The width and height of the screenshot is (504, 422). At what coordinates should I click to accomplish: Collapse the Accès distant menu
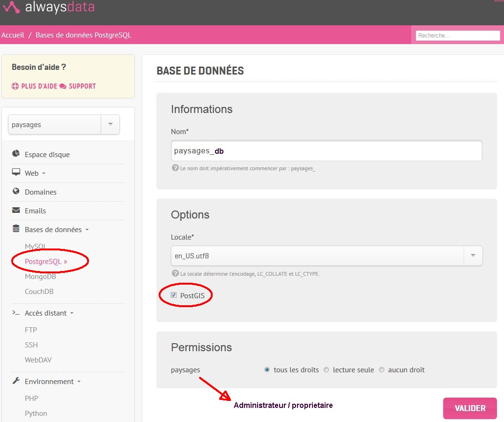pos(49,313)
